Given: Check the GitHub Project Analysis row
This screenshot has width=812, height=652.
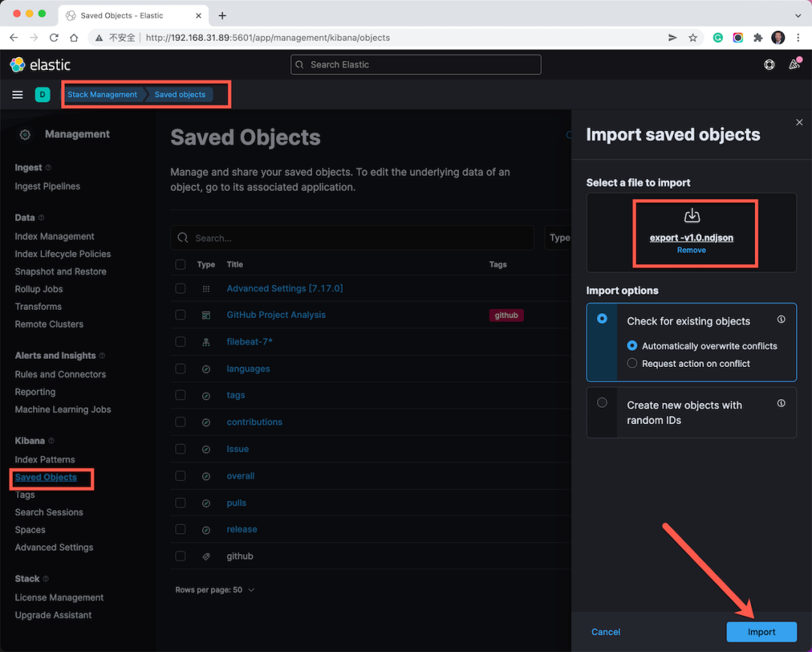Looking at the screenshot, I should point(180,315).
